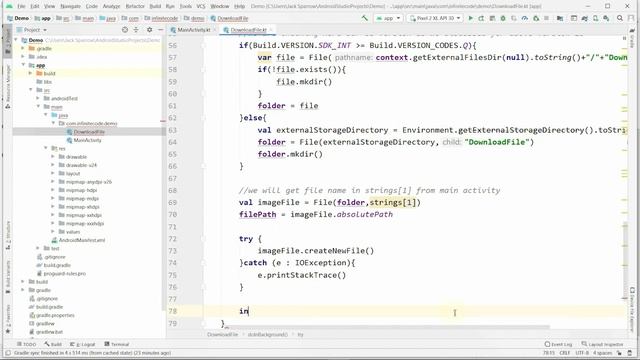The width and height of the screenshot is (640, 360).
Task: Open SDK Manager from toolbar
Action: [x=606, y=18]
